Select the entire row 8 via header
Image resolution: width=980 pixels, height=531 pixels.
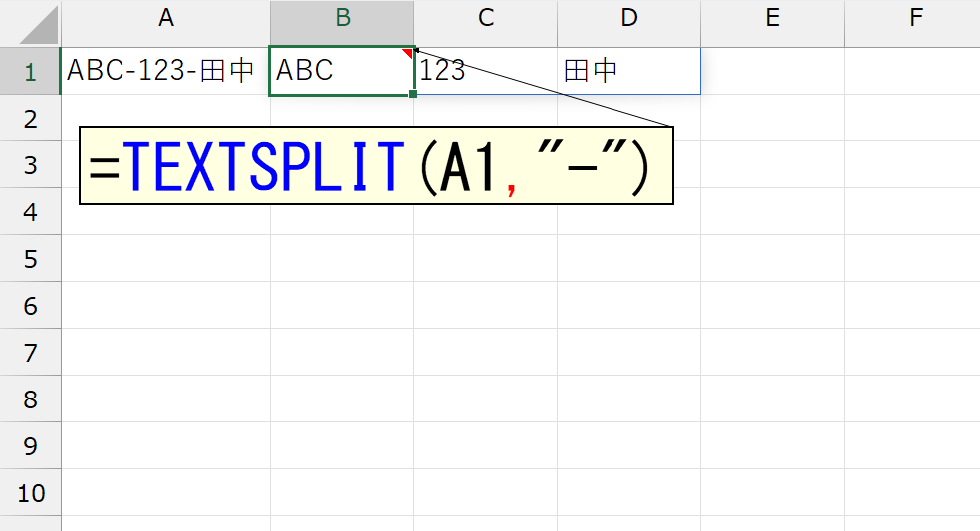[x=30, y=399]
